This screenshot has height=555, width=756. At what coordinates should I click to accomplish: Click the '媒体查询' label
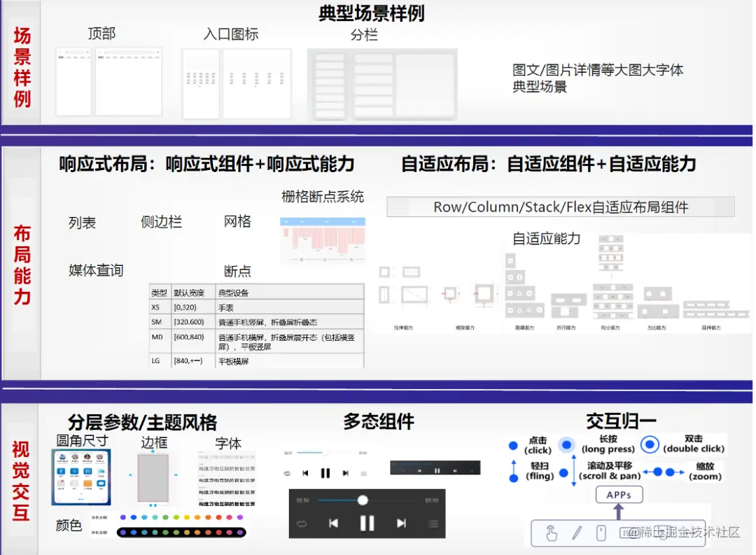[96, 271]
